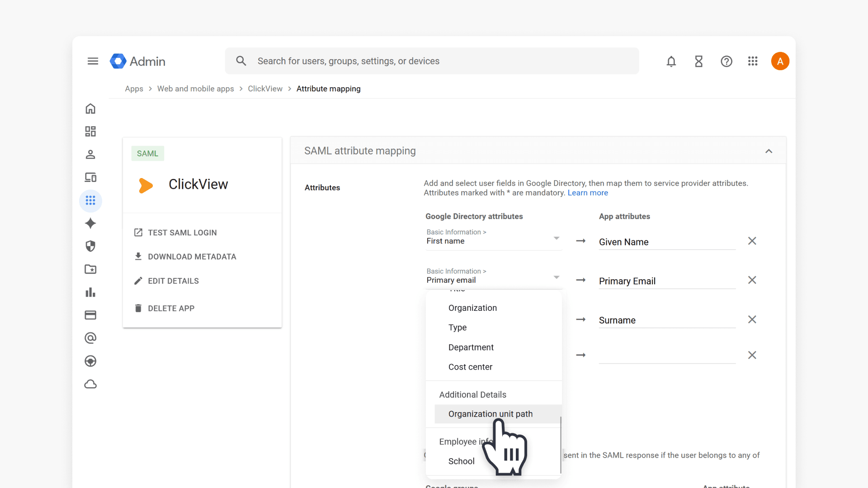Screen dimensions: 868x488
Task: Select Cost center from the attribute list
Action: click(x=494, y=367)
